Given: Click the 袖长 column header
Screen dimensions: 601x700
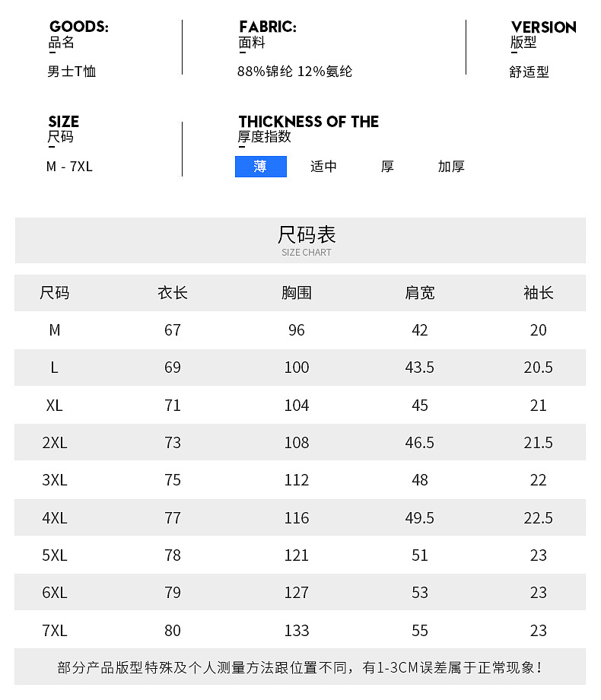Looking at the screenshot, I should [539, 293].
